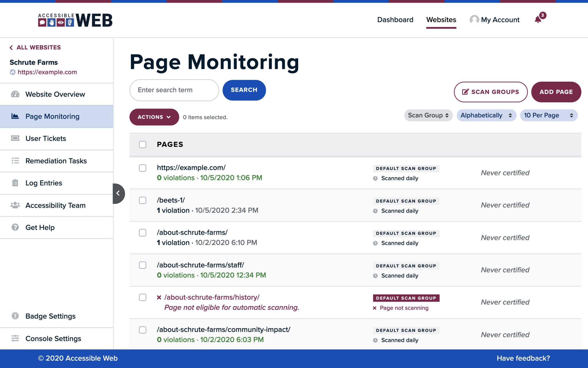
Task: Click the Log Entries clipboard icon
Action: coord(15,183)
